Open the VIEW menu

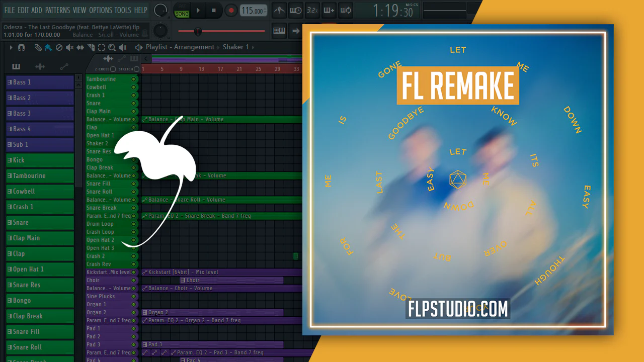[79, 10]
